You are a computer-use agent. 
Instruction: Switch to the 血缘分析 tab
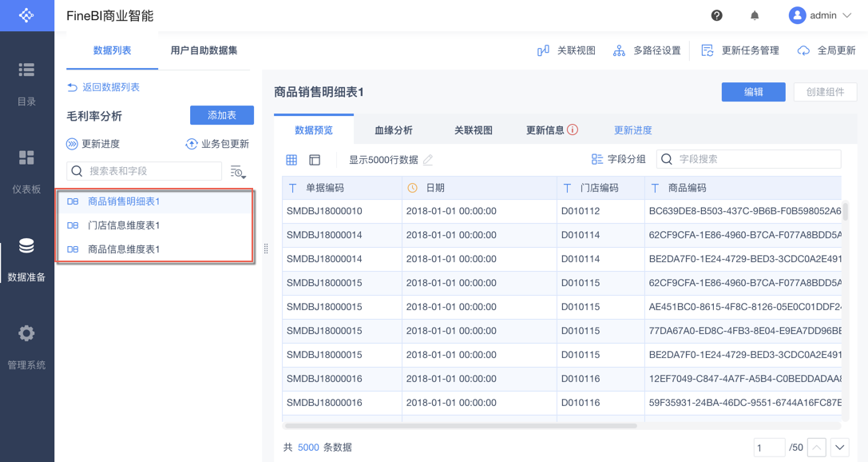pos(394,130)
